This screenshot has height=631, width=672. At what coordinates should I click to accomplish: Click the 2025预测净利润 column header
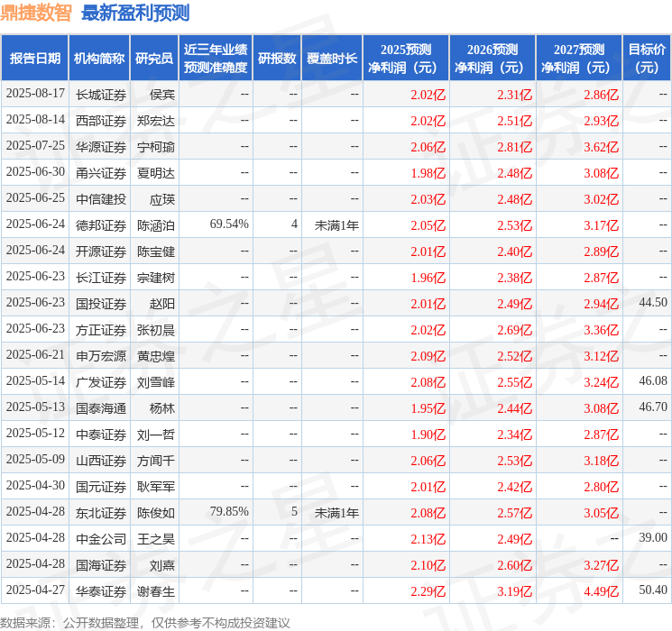click(x=406, y=59)
